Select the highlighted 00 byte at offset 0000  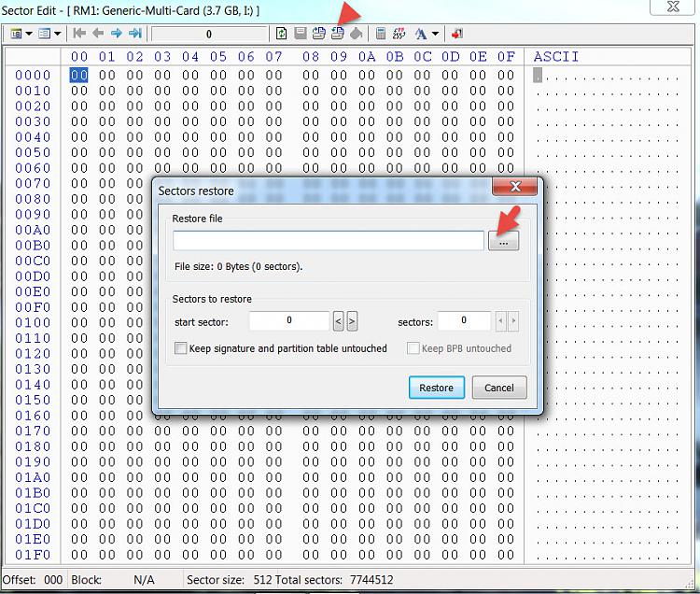coord(79,75)
